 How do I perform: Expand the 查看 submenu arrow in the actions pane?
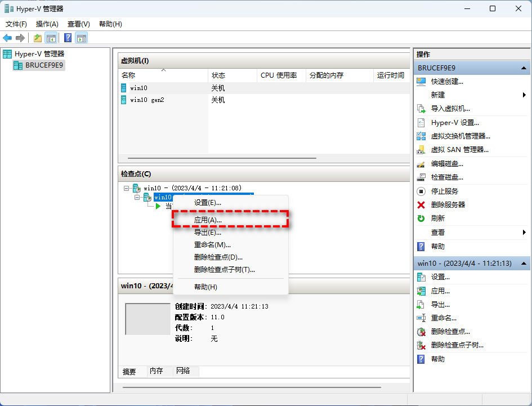[524, 233]
